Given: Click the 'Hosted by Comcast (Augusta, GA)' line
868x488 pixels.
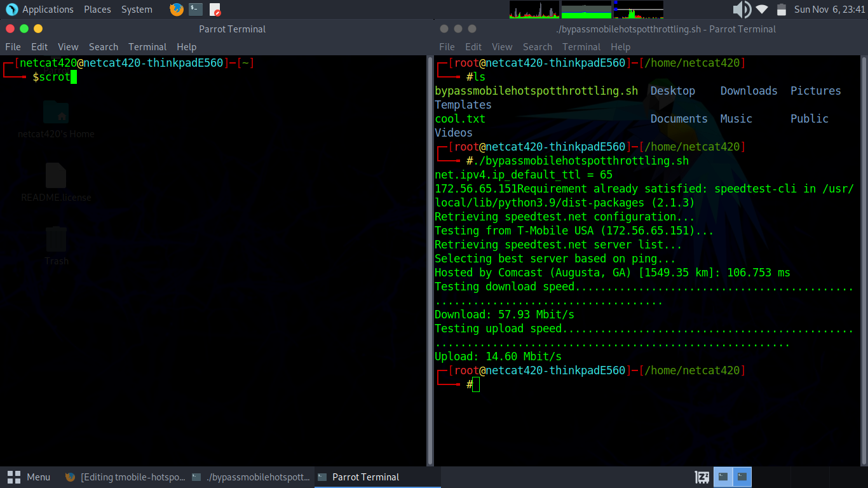Looking at the screenshot, I should point(613,273).
